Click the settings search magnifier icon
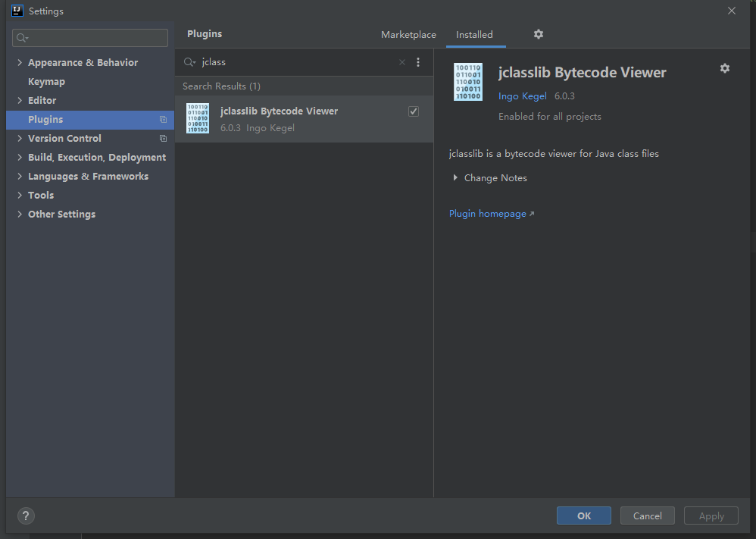 coord(22,38)
